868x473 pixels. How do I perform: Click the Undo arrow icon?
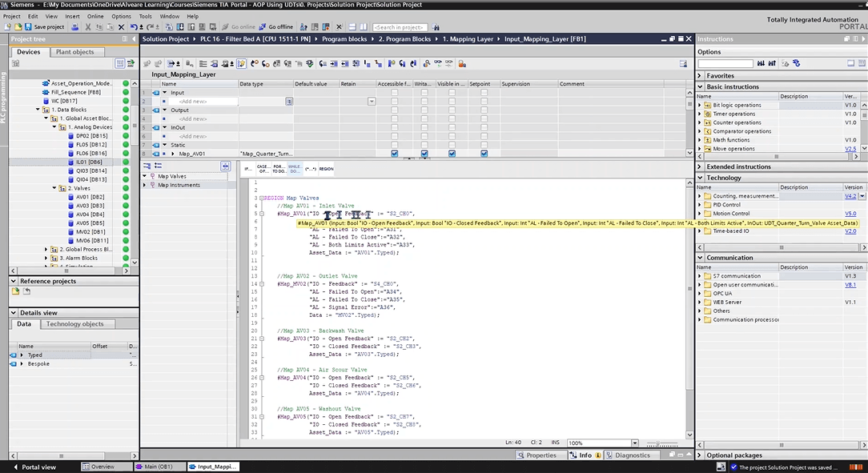133,27
